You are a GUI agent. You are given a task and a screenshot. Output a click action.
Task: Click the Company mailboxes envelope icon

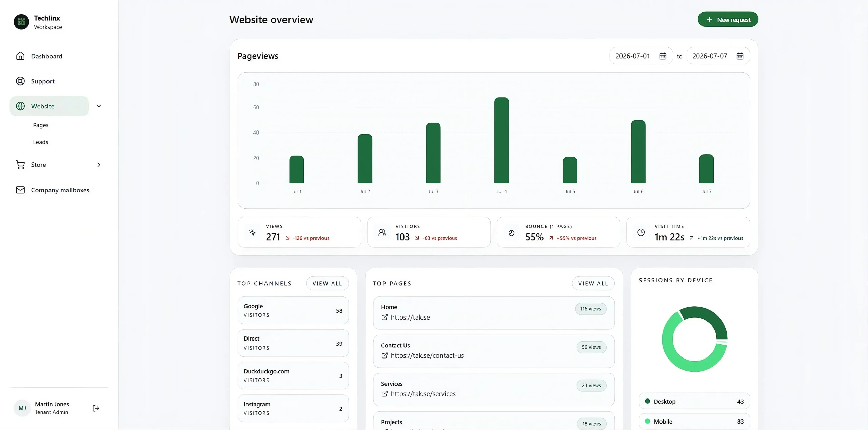click(x=20, y=190)
